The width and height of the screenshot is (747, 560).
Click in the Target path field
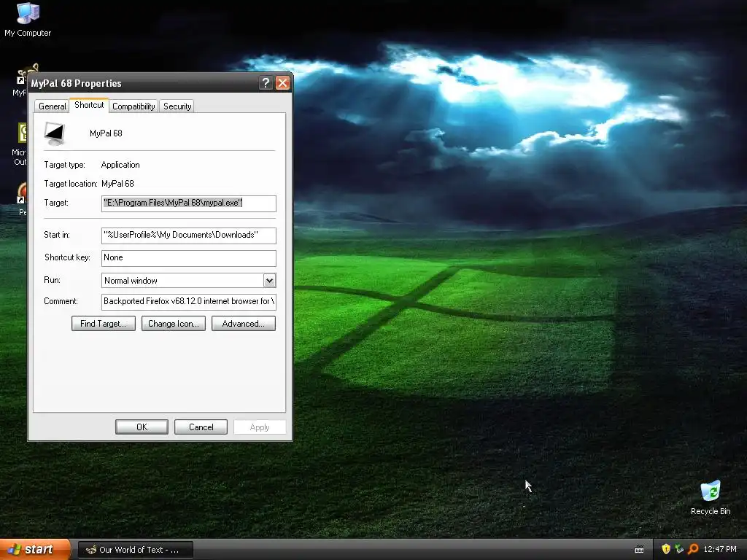(189, 203)
